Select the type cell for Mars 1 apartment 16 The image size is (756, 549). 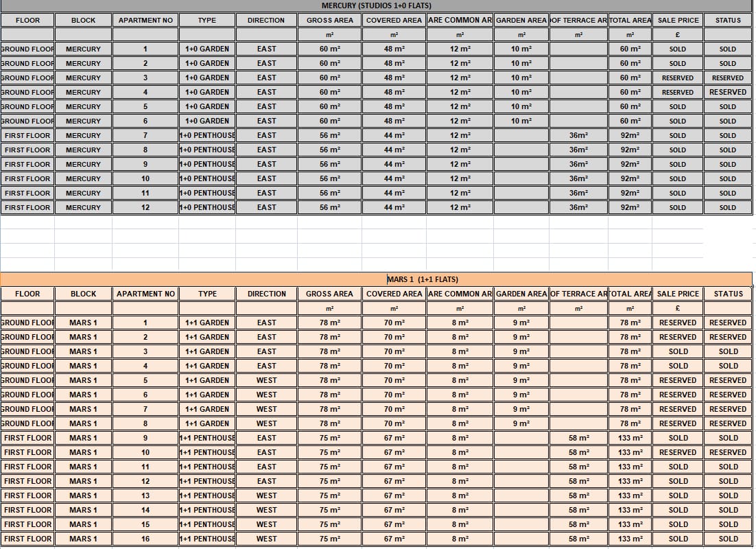[x=207, y=539]
